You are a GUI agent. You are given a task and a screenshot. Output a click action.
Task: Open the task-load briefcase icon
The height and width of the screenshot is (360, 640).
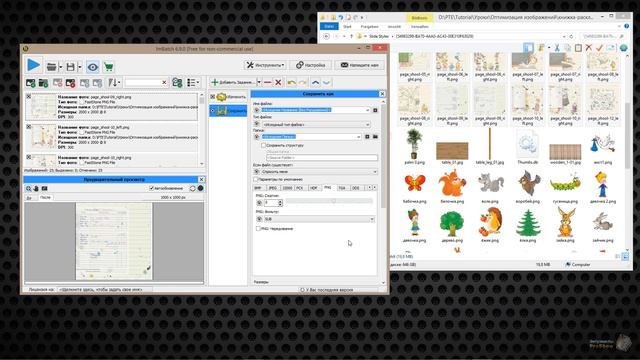(x=51, y=67)
